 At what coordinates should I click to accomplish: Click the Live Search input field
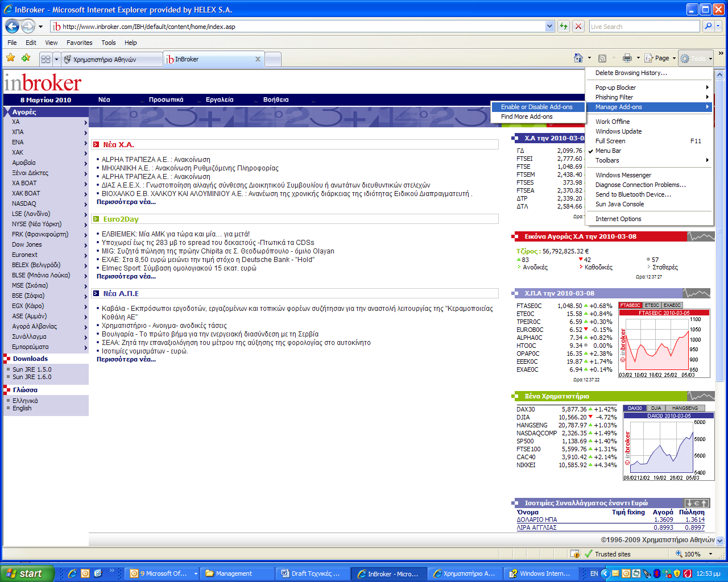point(644,26)
